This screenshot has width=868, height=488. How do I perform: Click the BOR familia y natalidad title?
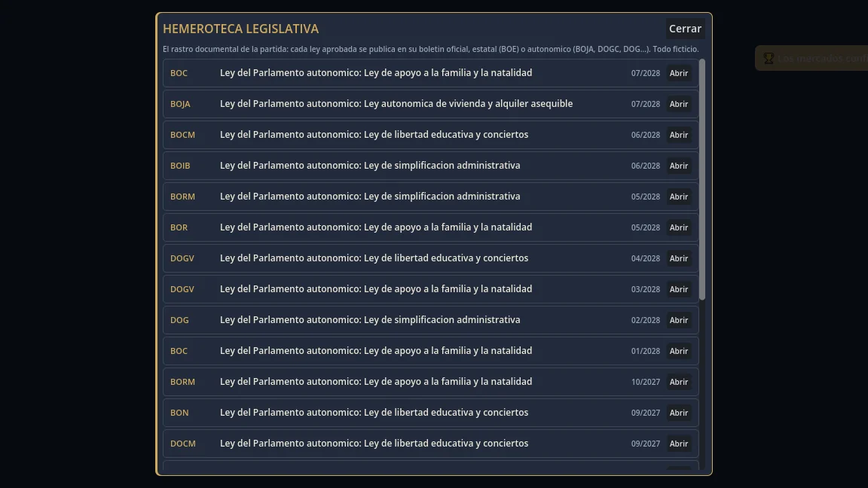pyautogui.click(x=376, y=227)
